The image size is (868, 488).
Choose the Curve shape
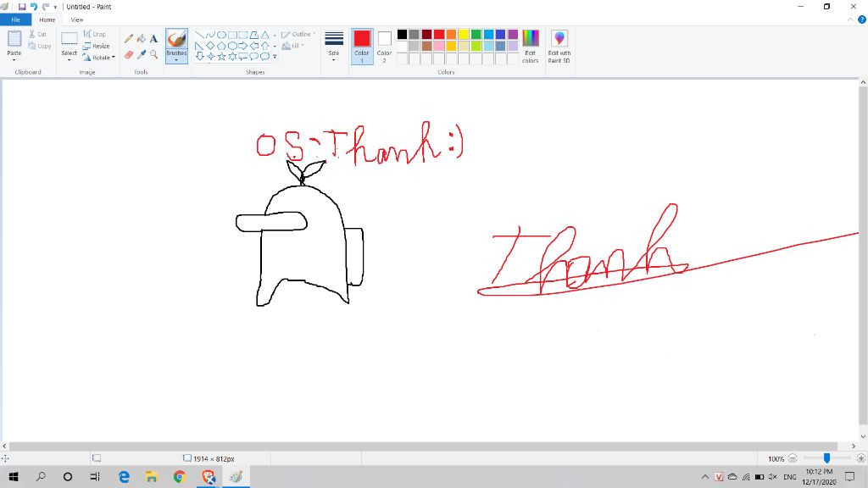coord(210,34)
